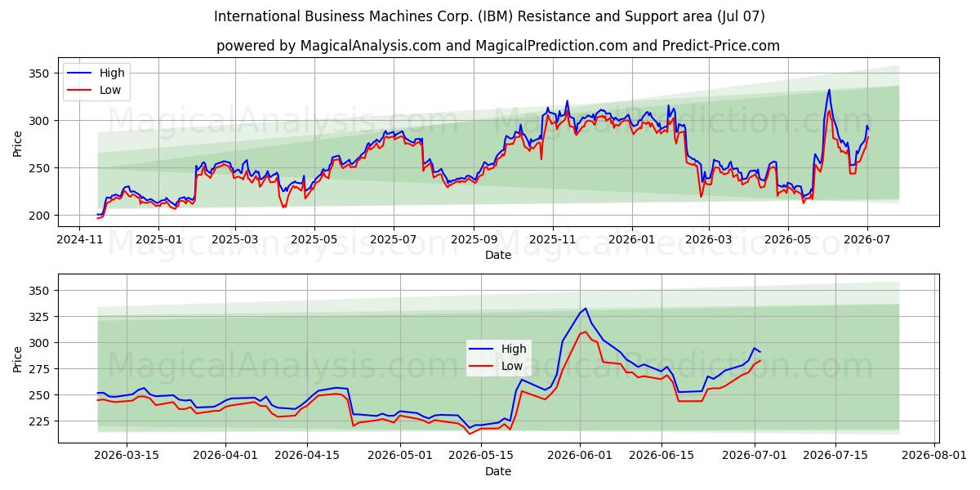Click the bottom chart y-axis value '325'

click(40, 317)
